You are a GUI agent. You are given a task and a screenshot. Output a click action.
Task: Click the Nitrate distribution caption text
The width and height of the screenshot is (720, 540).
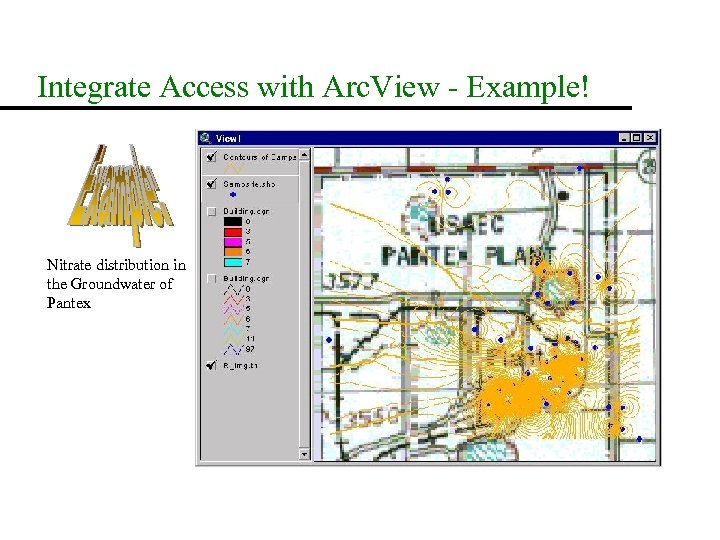[116, 284]
